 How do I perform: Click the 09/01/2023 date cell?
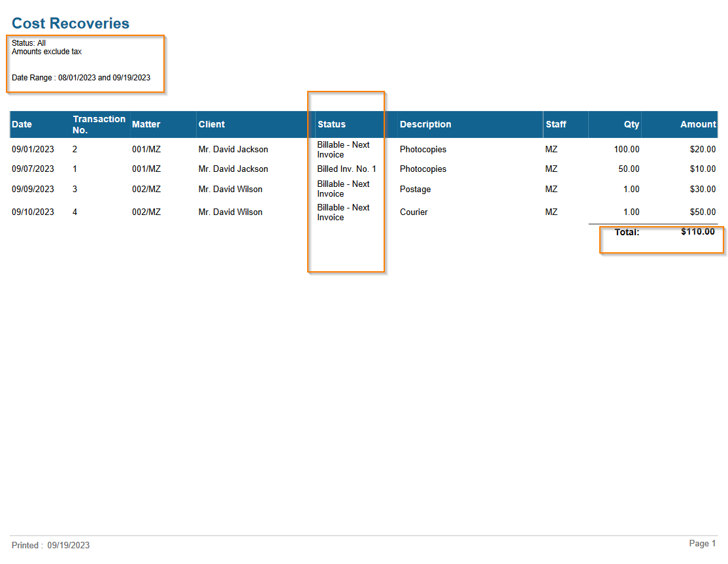[x=33, y=150]
